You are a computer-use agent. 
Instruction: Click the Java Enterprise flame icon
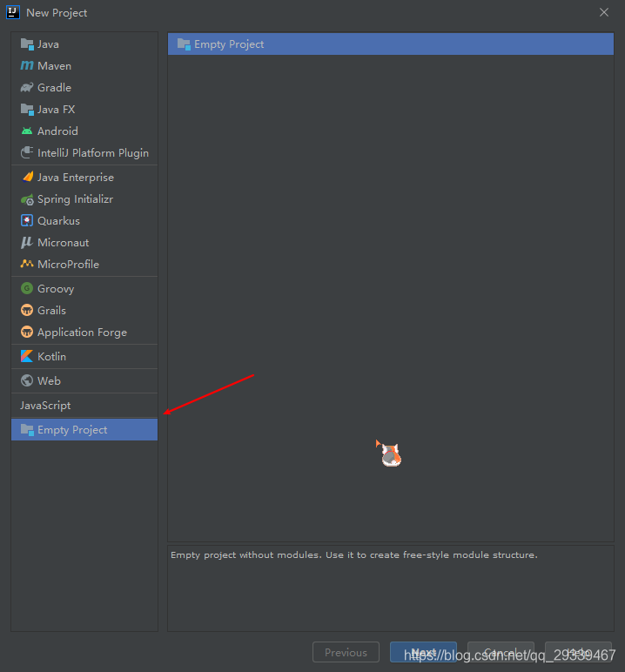click(28, 177)
